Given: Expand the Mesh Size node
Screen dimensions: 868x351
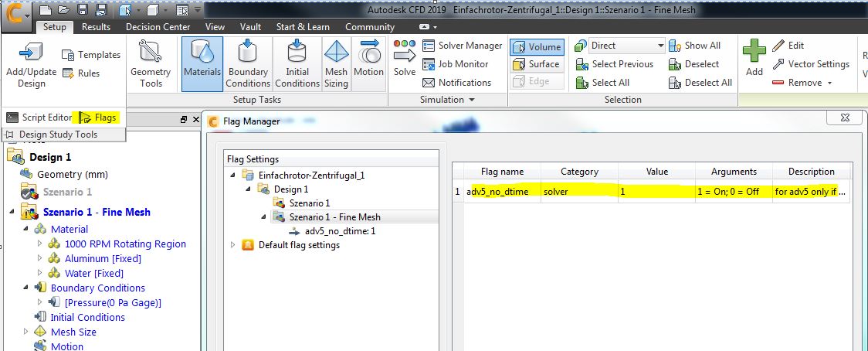Looking at the screenshot, I should 26,332.
